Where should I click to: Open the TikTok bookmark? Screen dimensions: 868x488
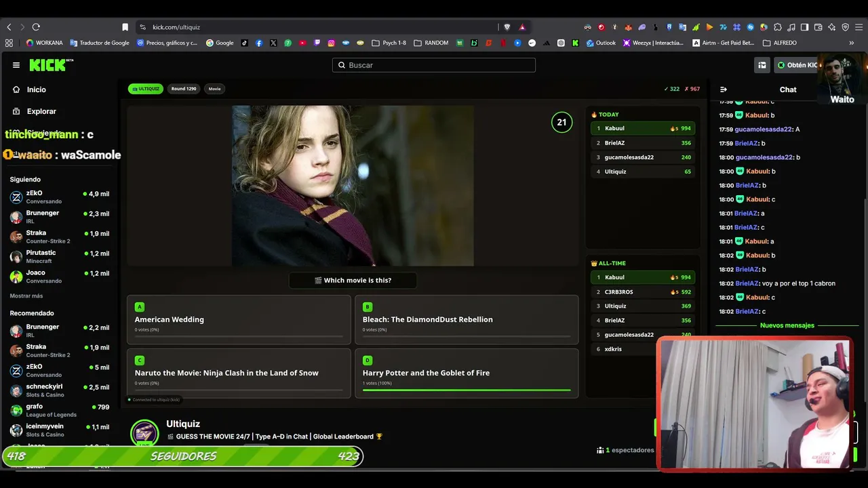(x=245, y=43)
